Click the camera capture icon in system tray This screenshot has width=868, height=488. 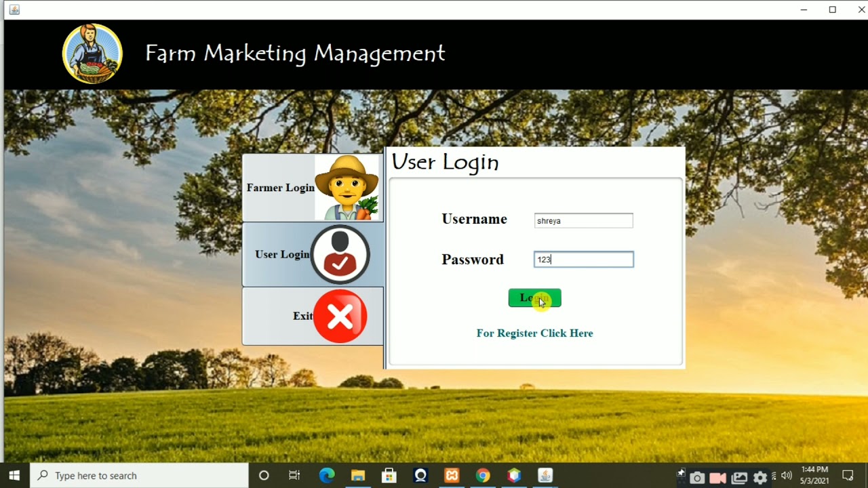pos(698,478)
